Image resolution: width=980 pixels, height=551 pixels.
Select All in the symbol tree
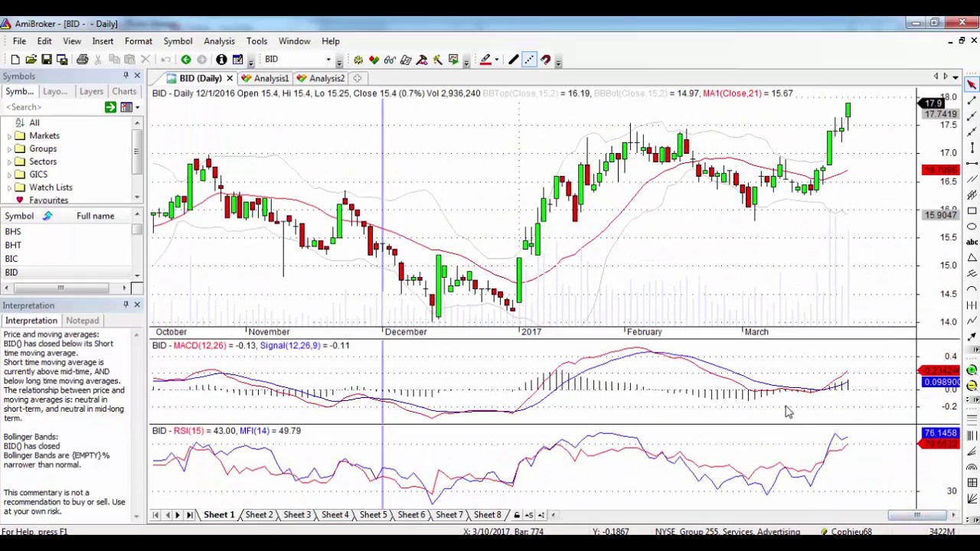[x=34, y=122]
